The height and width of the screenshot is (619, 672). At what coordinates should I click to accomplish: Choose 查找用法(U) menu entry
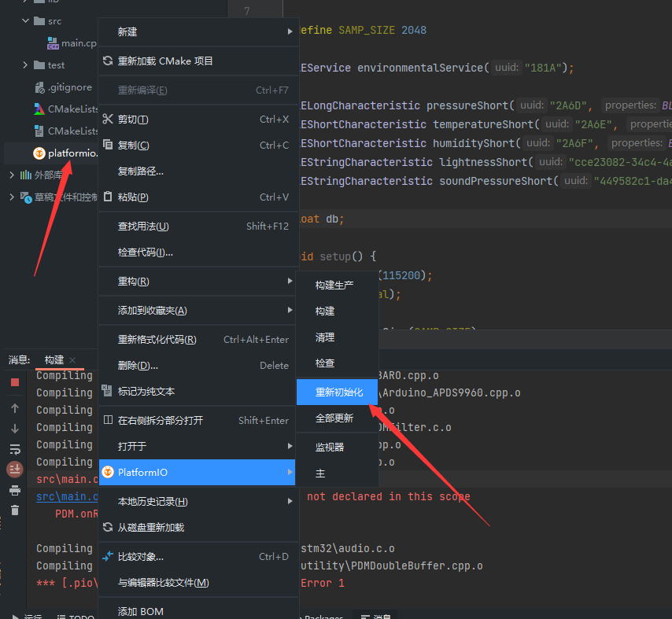click(198, 227)
